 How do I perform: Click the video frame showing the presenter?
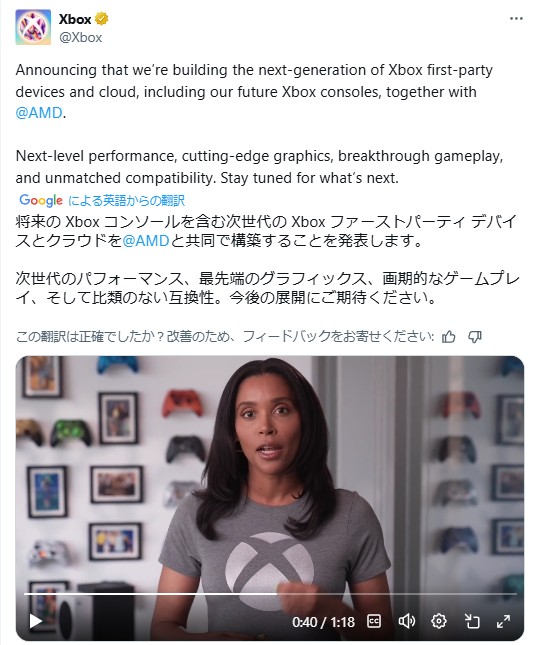click(270, 473)
